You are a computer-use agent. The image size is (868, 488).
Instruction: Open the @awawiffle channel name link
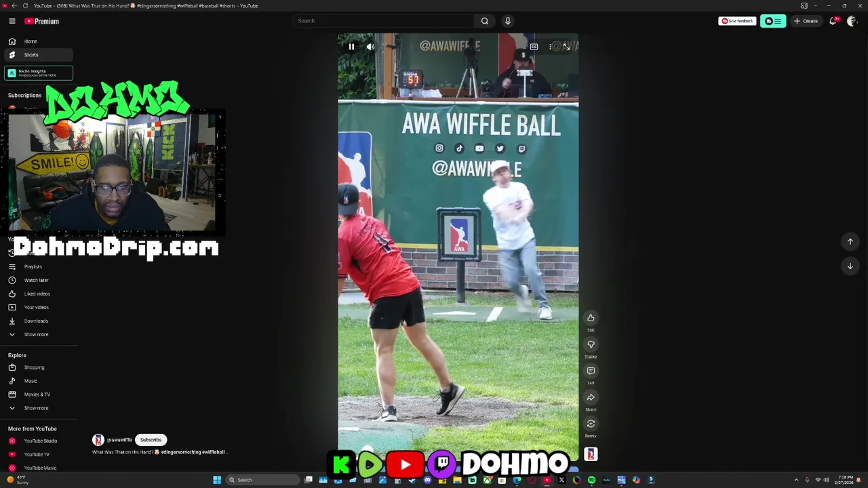[119, 440]
